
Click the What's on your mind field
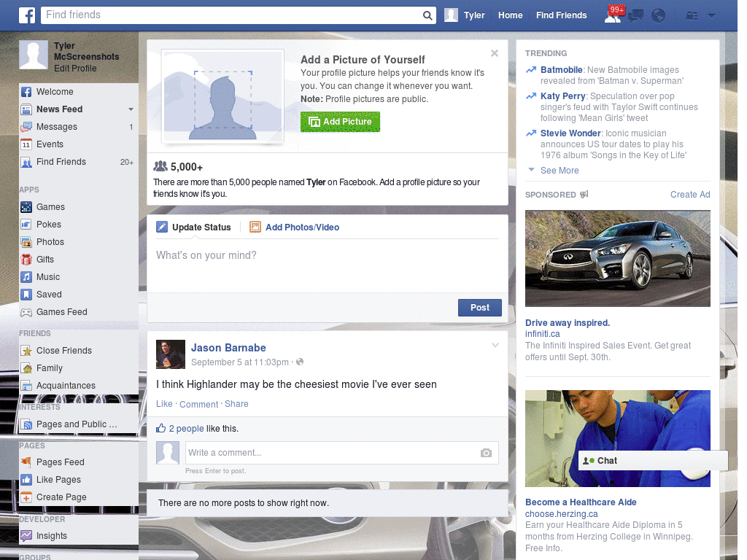328,265
